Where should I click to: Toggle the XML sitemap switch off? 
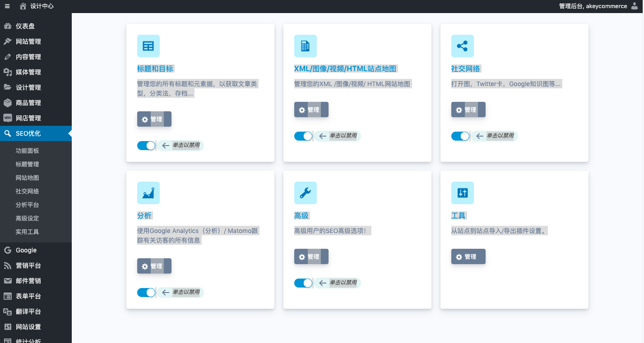click(303, 136)
